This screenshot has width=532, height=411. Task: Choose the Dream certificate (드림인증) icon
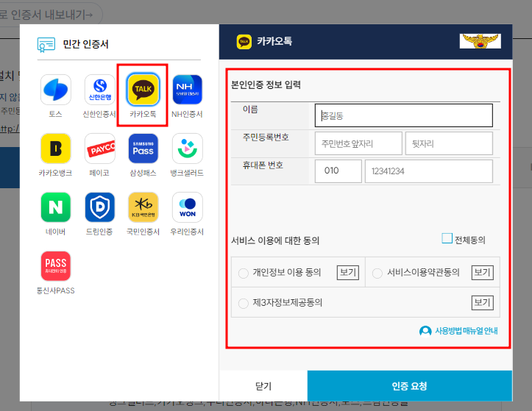coord(100,207)
